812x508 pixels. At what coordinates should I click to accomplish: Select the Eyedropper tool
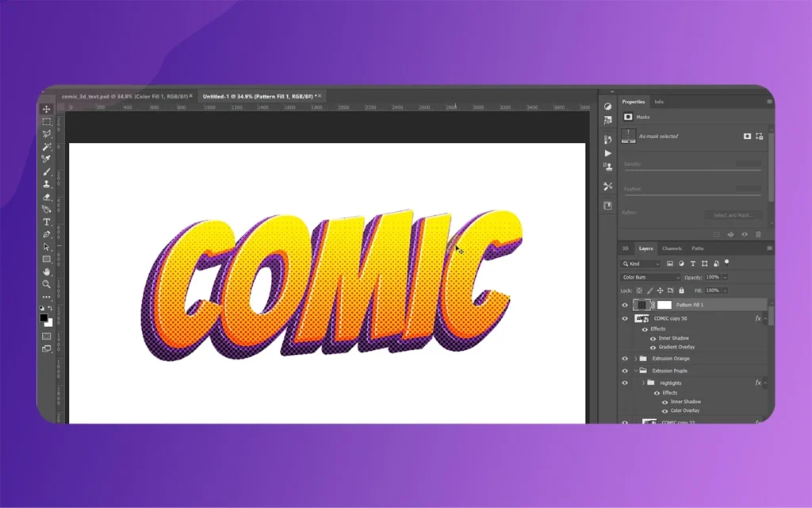tap(47, 159)
